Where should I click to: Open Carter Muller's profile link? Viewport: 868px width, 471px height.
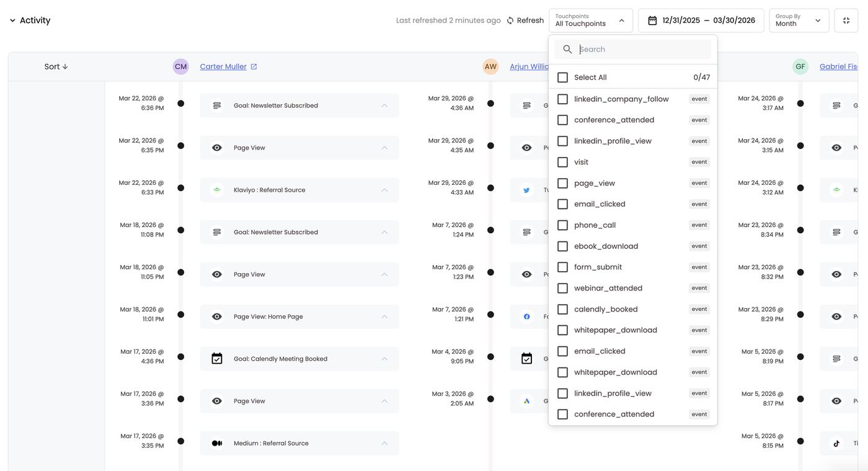pyautogui.click(x=223, y=66)
